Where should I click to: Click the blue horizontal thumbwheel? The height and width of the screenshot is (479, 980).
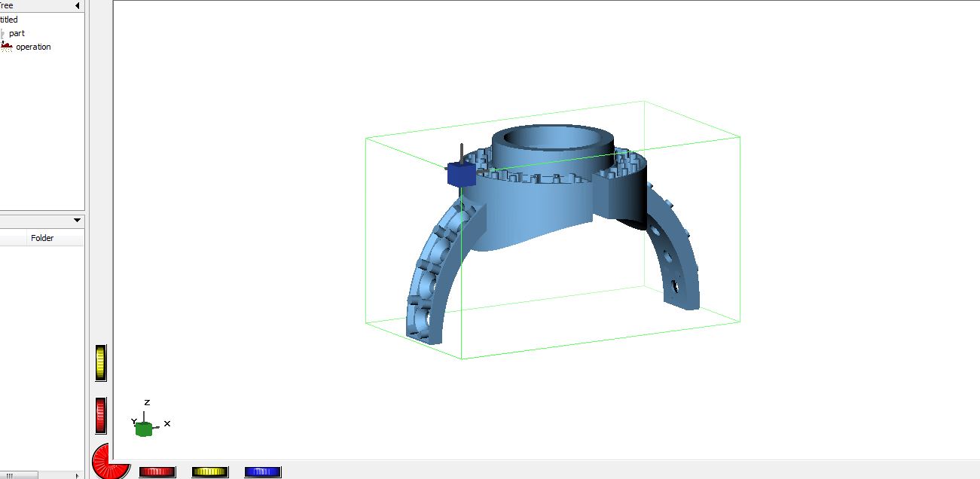pos(263,472)
